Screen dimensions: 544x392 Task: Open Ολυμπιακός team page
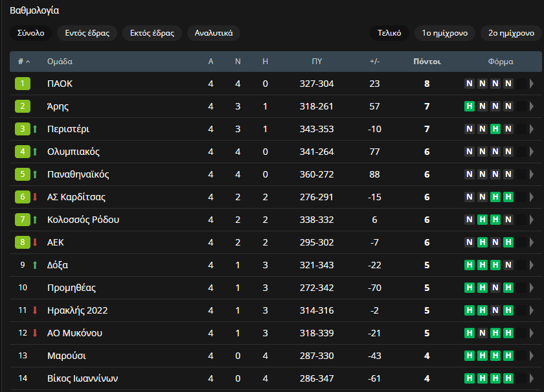[x=73, y=152]
